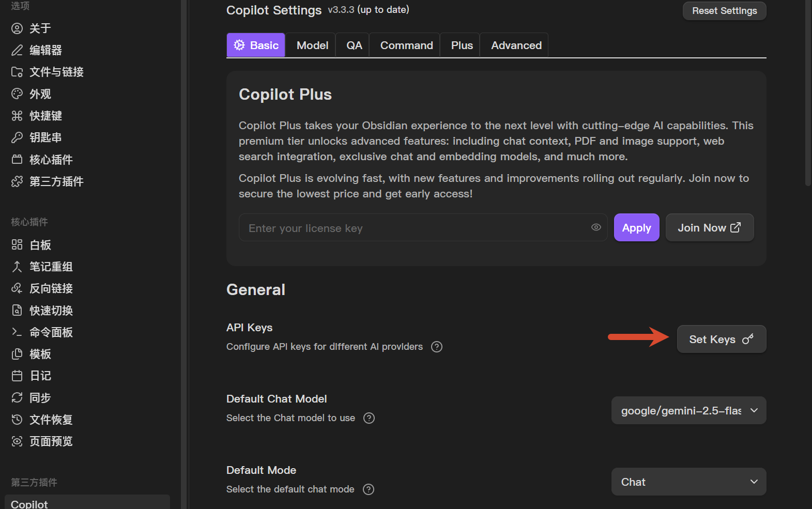Open the Default Chat Model dropdown

[688, 410]
